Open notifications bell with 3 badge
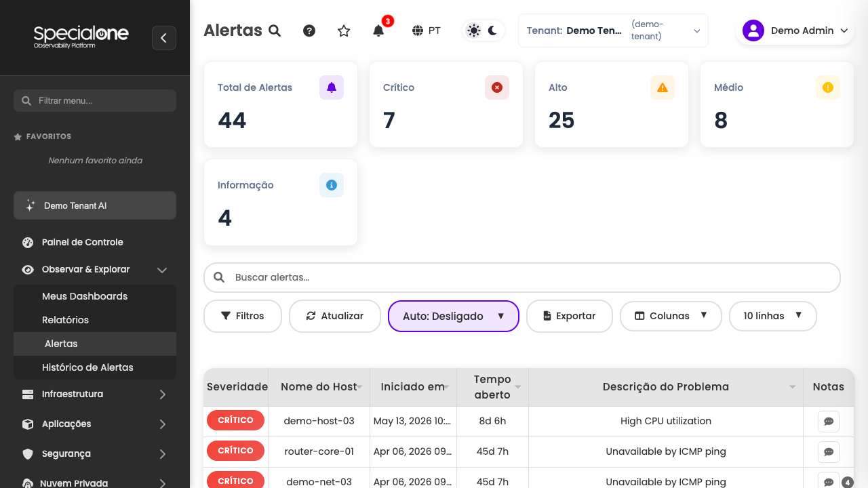 378,30
